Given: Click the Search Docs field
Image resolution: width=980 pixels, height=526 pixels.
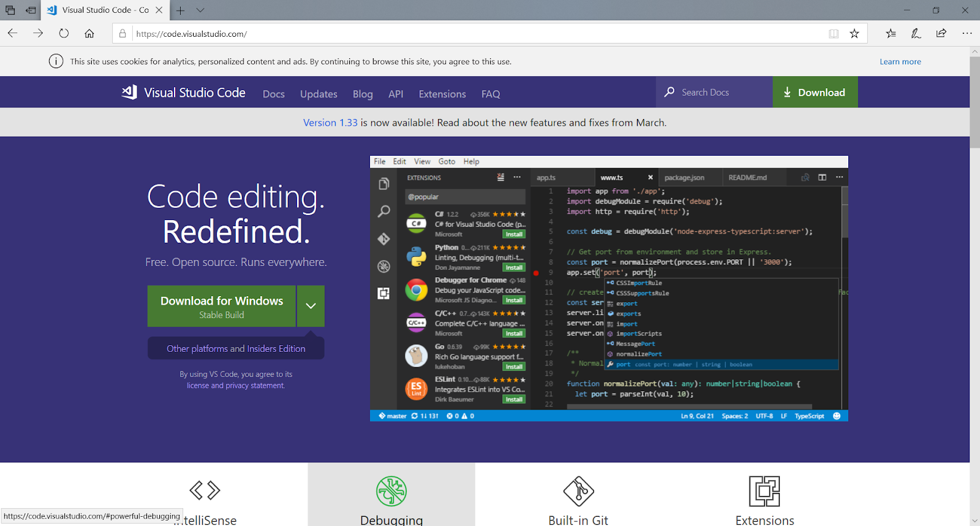Looking at the screenshot, I should [x=714, y=92].
